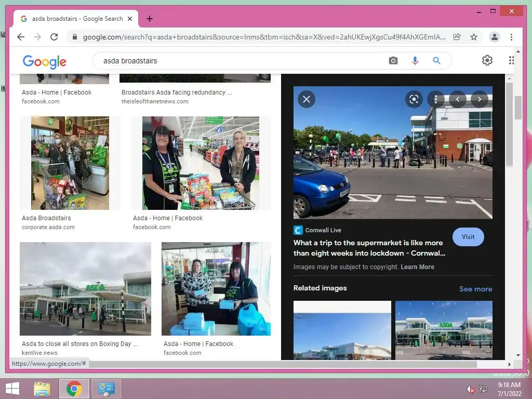Open two women with trolley Facebook thumbnail
Image resolution: width=532 pixels, height=399 pixels.
(x=201, y=163)
